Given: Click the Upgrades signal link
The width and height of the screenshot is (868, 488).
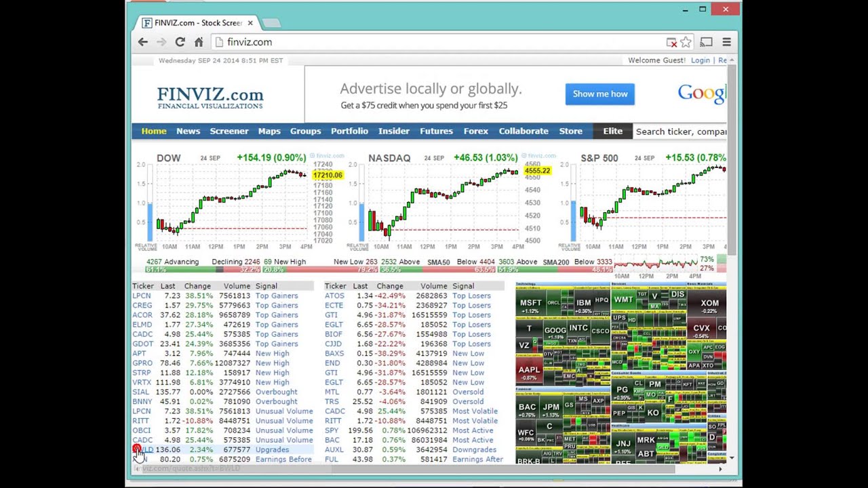Looking at the screenshot, I should (272, 449).
